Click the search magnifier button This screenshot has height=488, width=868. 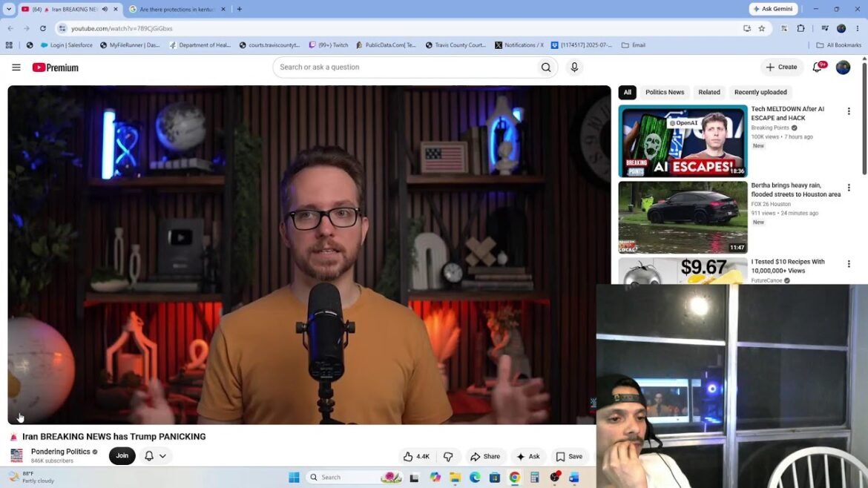(546, 67)
